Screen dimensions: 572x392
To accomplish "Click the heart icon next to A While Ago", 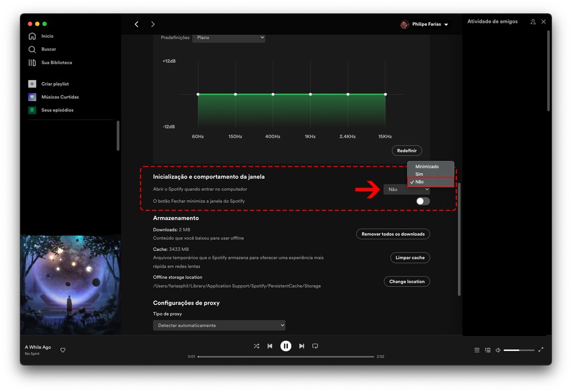I will (63, 350).
